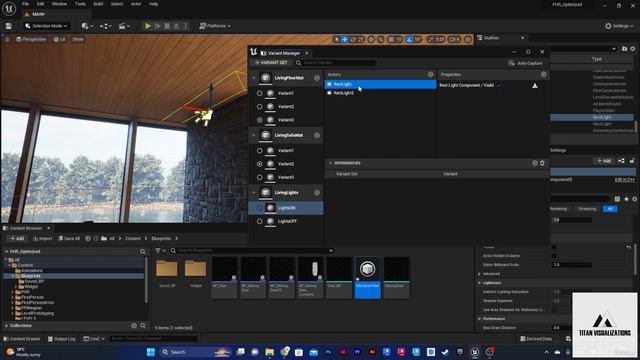This screenshot has width=640, height=360.
Task: Activate Variant3 radio under LivingFloorMat
Action: point(260,120)
